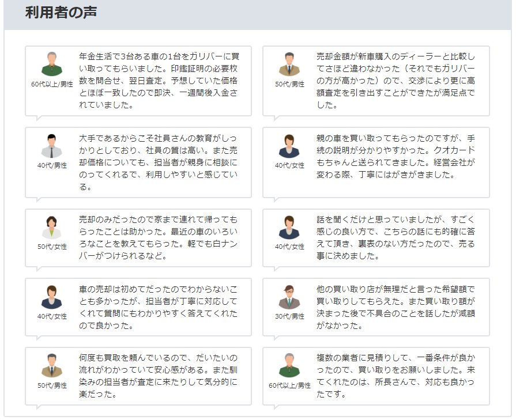516x420 pixels.
Task: Click the avatar beside the 売却のみだったので review
Action: pyautogui.click(x=52, y=227)
